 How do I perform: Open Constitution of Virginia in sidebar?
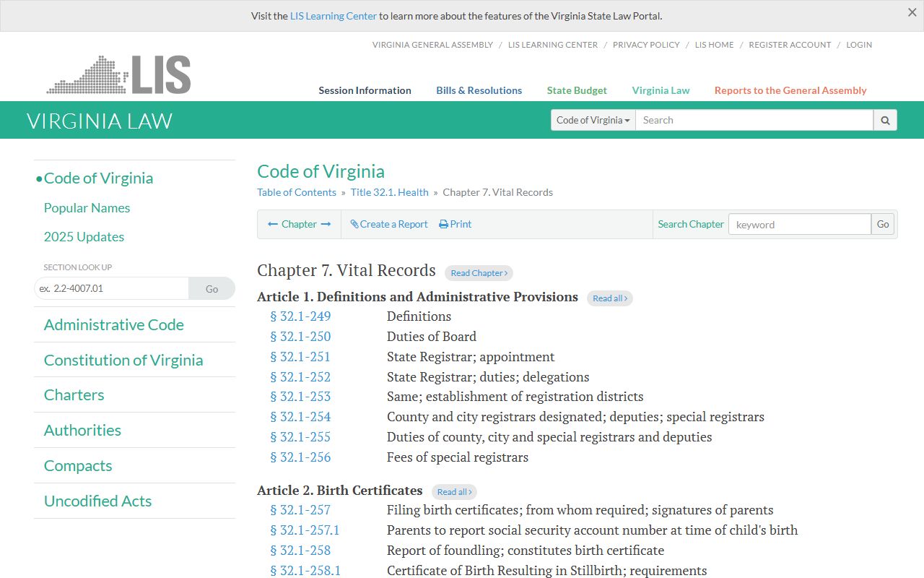(x=123, y=360)
